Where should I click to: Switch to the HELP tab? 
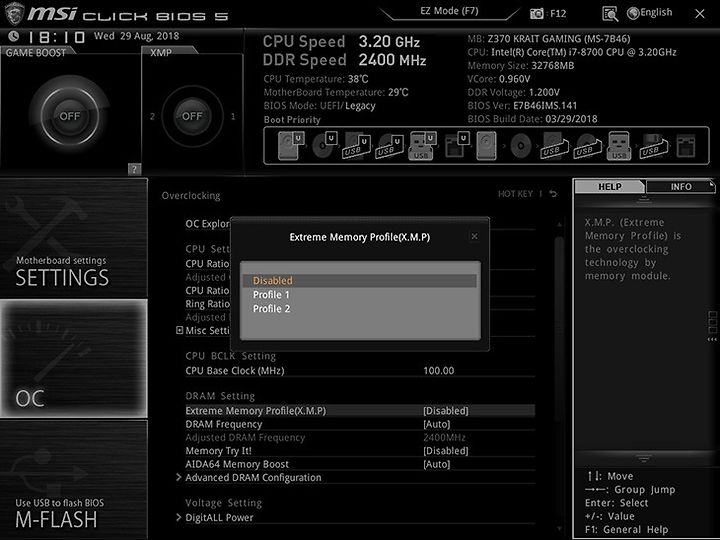pos(610,186)
